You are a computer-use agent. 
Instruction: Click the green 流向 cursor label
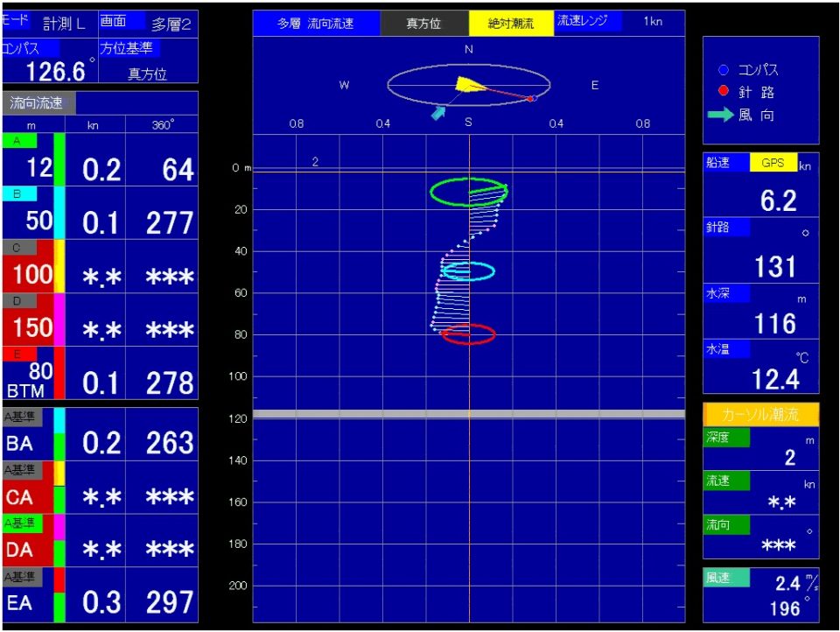(726, 525)
